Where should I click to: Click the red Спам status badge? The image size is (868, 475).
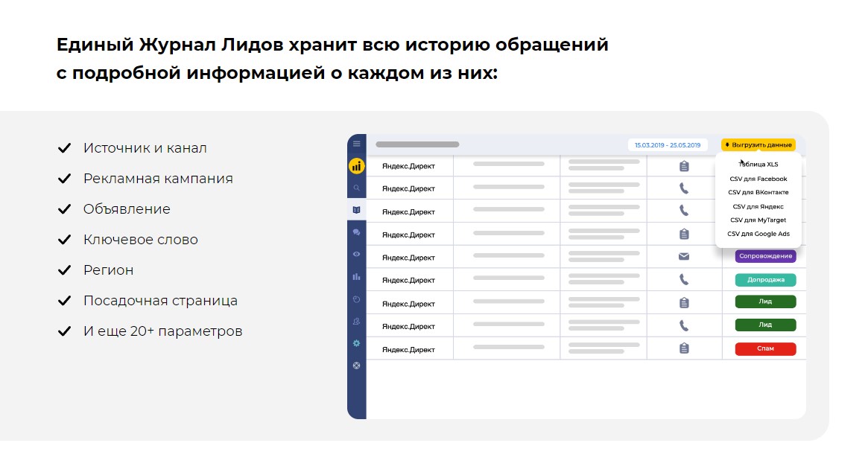[x=764, y=348]
